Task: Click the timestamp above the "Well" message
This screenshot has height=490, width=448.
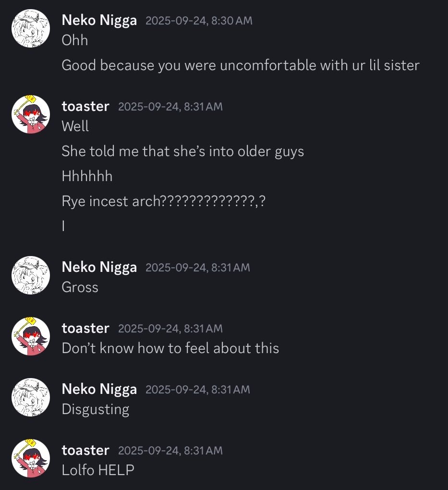Action: (x=170, y=107)
